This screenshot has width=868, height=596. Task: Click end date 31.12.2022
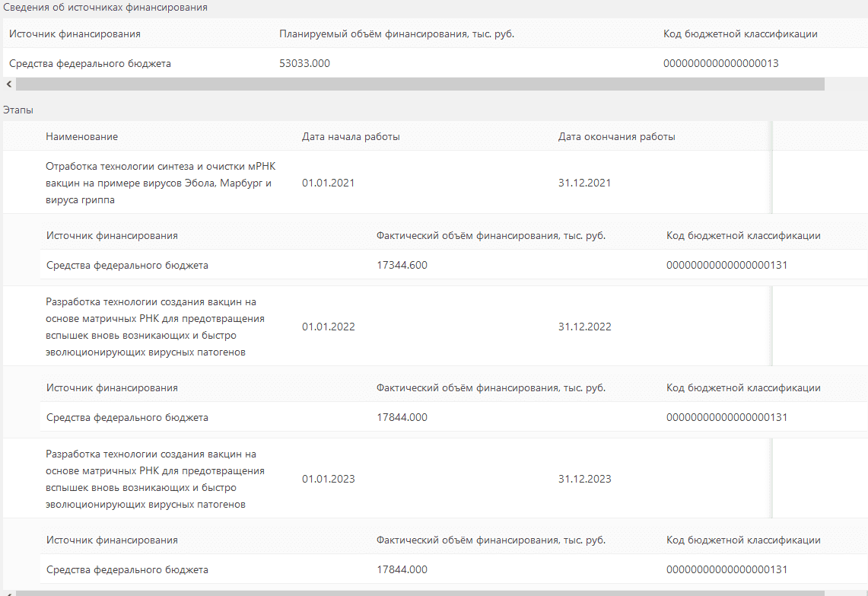click(x=584, y=327)
